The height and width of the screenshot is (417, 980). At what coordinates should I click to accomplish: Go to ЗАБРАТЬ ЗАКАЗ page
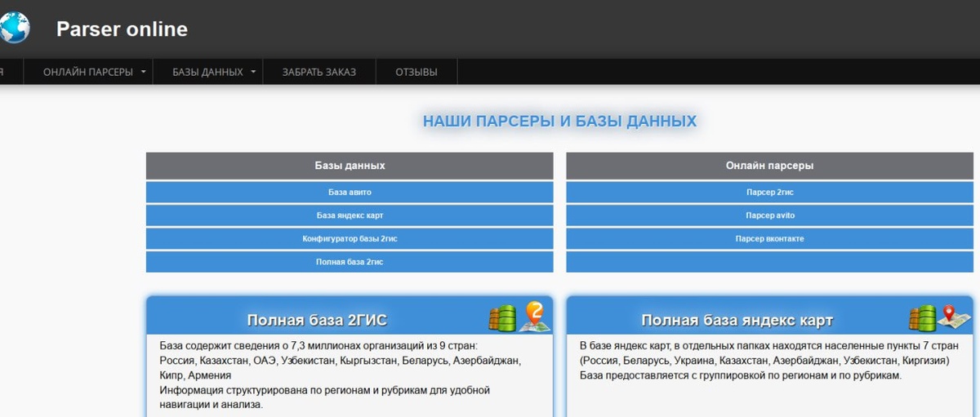tap(319, 72)
